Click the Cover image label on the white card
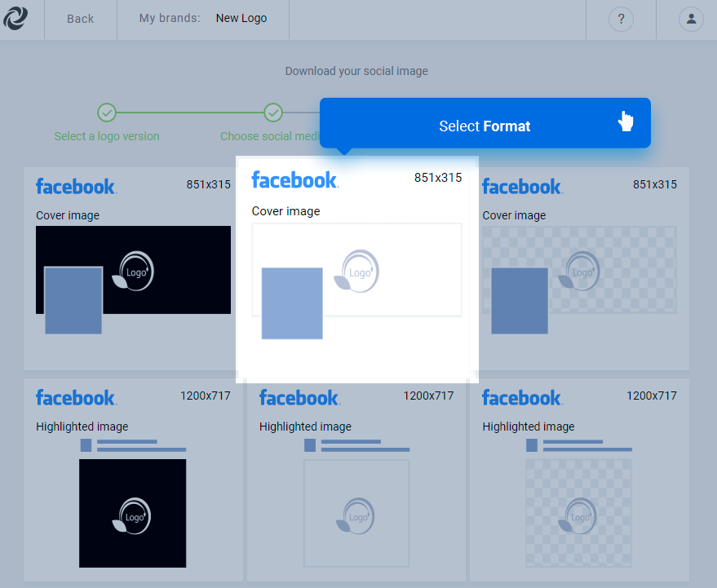Viewport: 717px width, 588px height. 285,211
